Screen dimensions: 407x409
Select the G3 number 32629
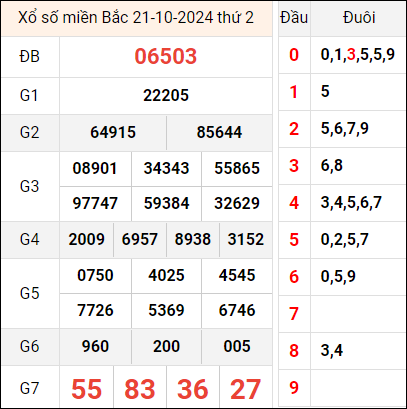pyautogui.click(x=237, y=203)
